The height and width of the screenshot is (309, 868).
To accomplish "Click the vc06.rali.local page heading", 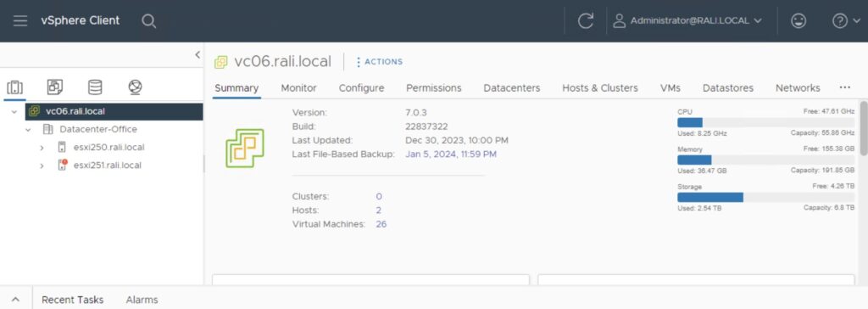I will point(282,62).
